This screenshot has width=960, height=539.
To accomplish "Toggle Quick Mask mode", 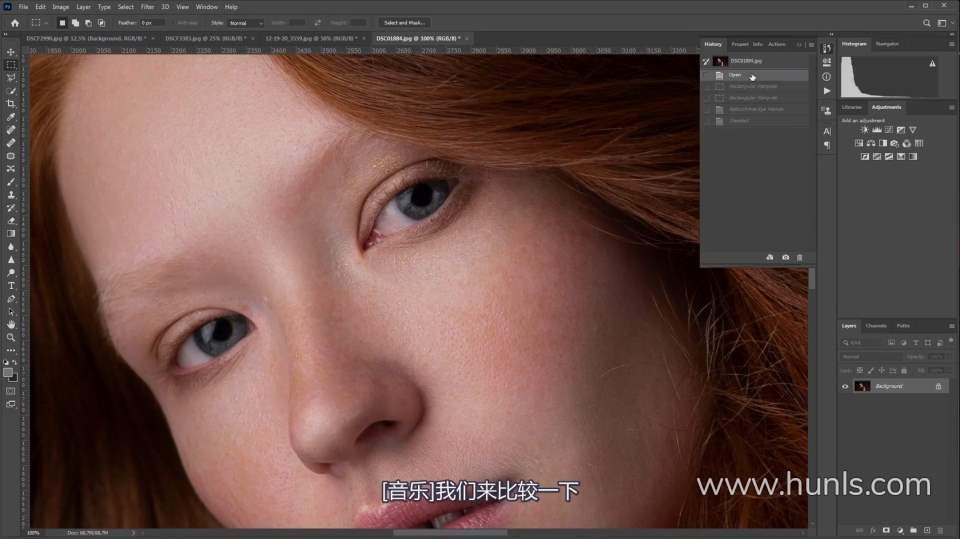I will point(11,391).
